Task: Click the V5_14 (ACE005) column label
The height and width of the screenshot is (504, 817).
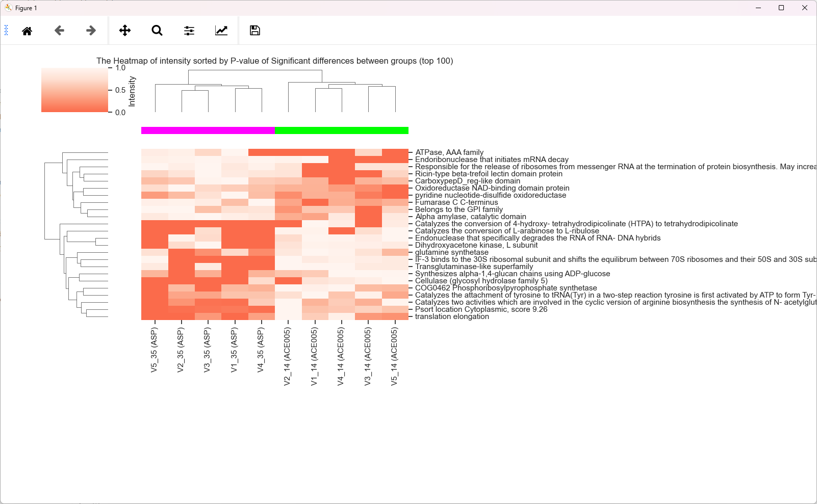Action: [395, 356]
